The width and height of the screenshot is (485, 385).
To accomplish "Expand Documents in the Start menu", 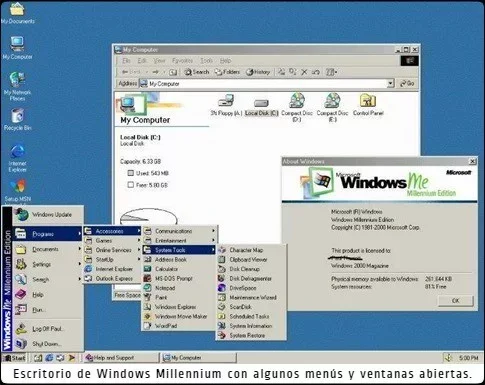I will pyautogui.click(x=48, y=249).
